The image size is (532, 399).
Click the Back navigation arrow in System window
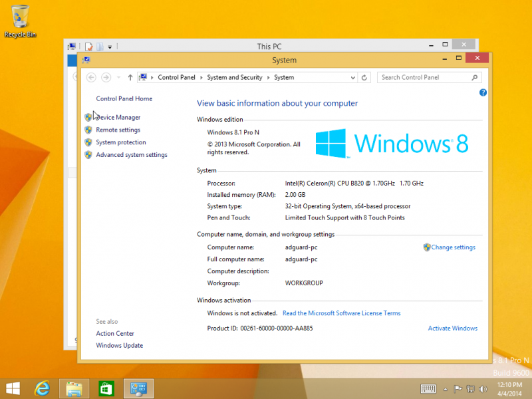click(91, 78)
